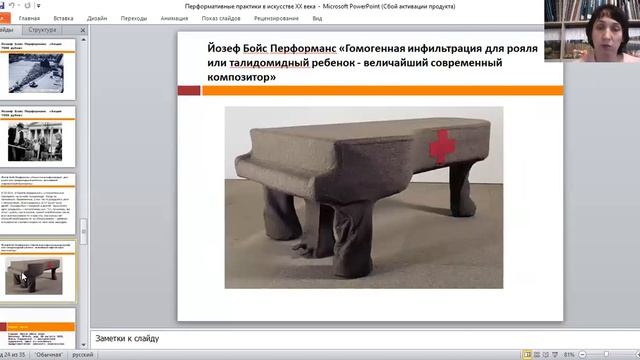Close the slide thumbnails pane
Viewport: 640px width, 360px height.
pos(83,30)
